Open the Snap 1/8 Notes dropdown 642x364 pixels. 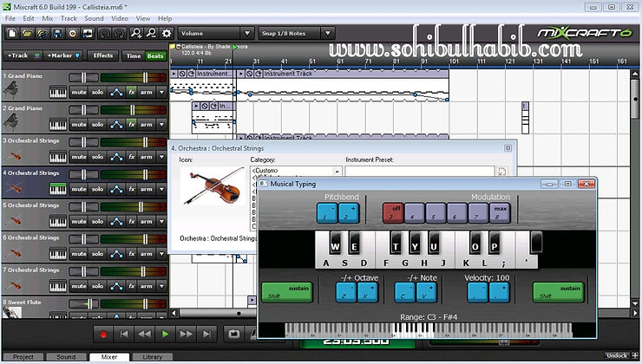[328, 33]
